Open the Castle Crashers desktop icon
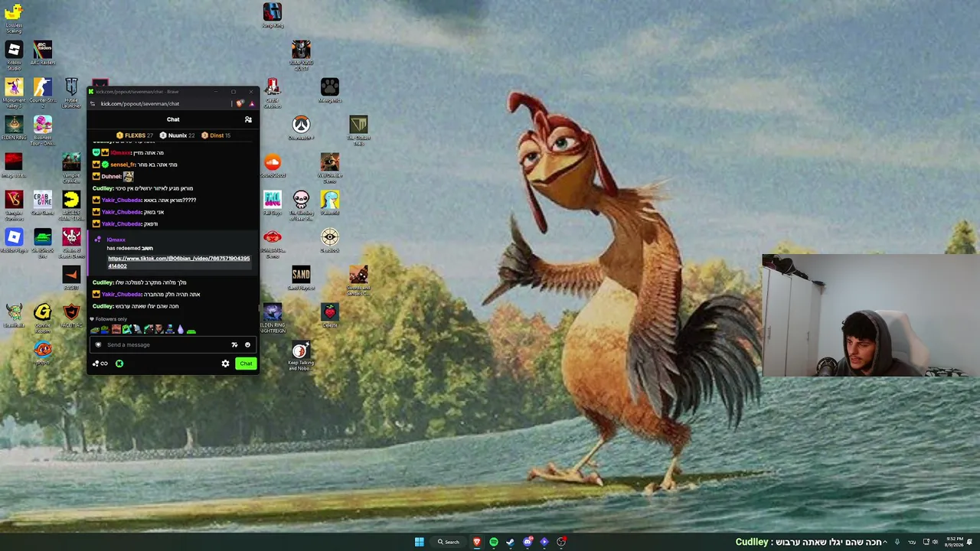 (x=273, y=93)
